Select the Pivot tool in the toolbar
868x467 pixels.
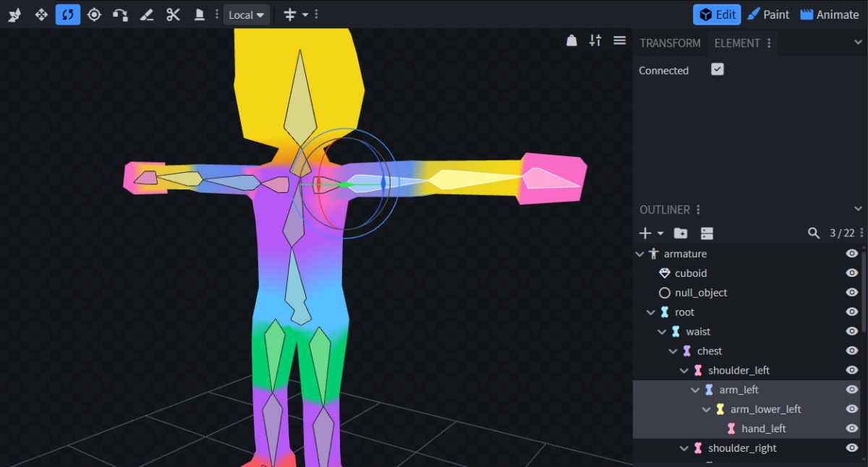94,14
